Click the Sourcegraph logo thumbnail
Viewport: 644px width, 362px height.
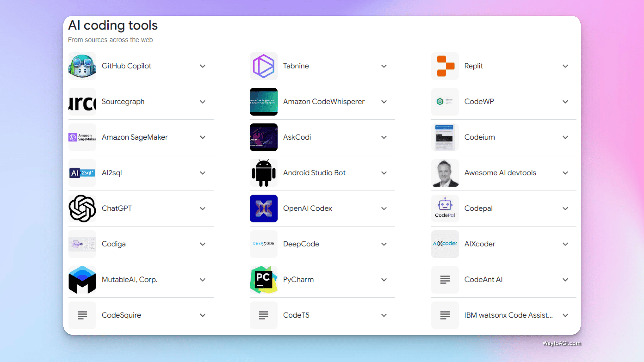(82, 102)
